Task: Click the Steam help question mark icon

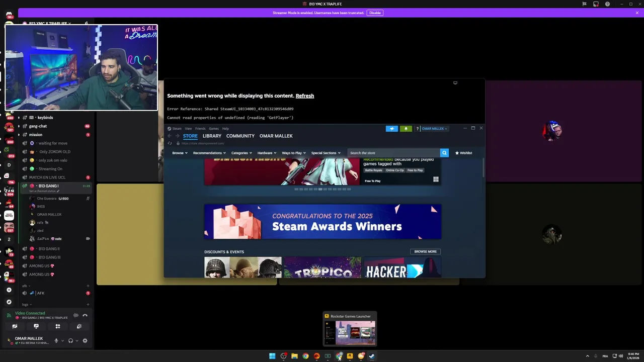Action: coord(417,129)
